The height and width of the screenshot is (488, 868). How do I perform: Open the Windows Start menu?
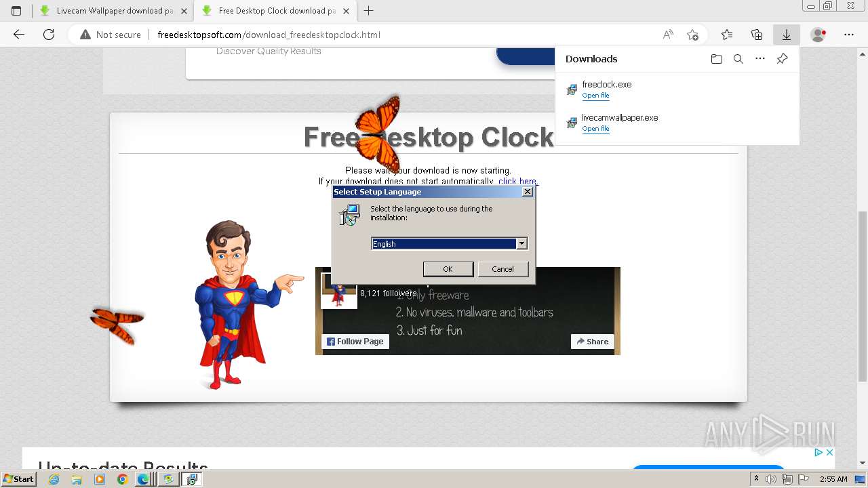pos(18,479)
